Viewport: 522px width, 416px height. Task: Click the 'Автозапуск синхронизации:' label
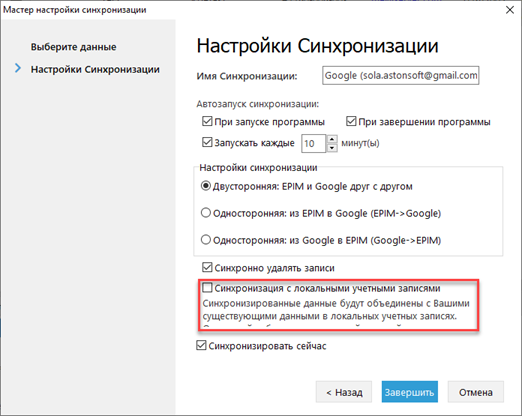(258, 104)
